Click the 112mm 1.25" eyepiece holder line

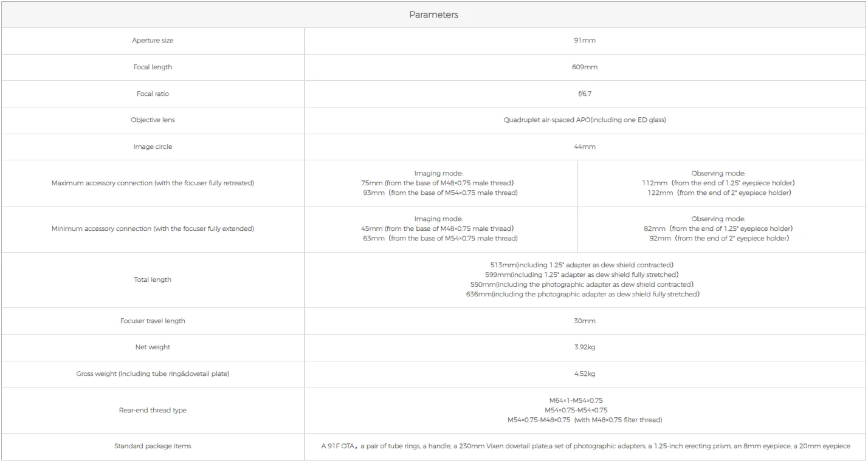718,183
